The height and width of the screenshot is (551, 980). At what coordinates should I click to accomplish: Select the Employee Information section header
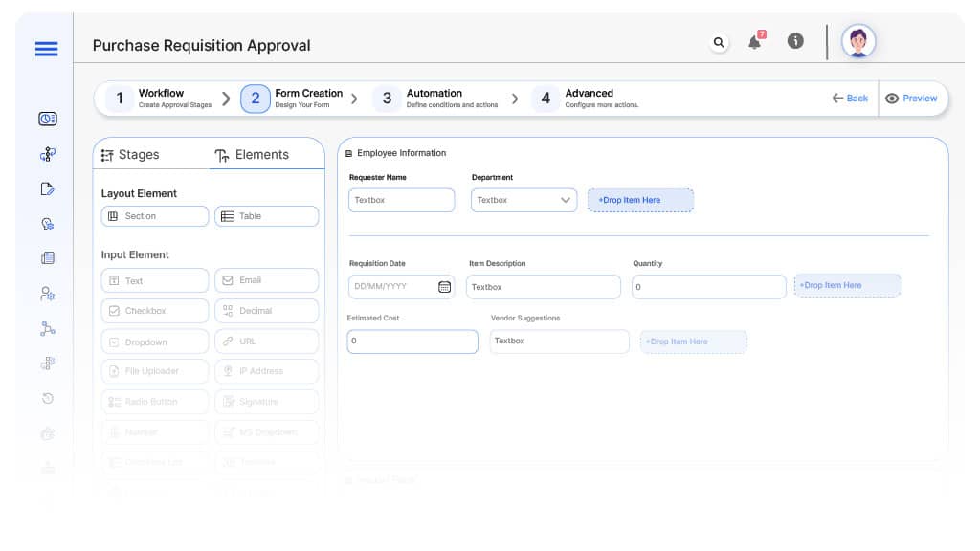click(395, 153)
